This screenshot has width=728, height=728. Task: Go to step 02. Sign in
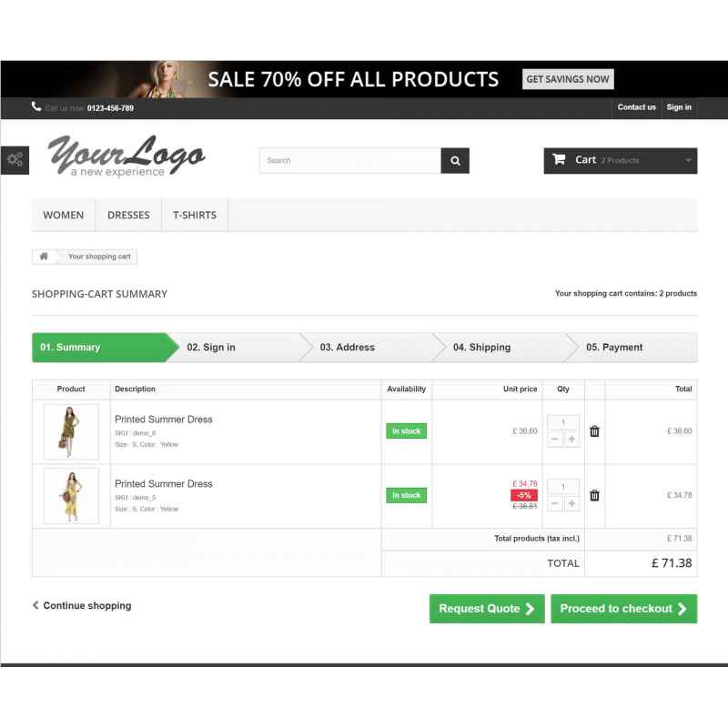(x=211, y=348)
